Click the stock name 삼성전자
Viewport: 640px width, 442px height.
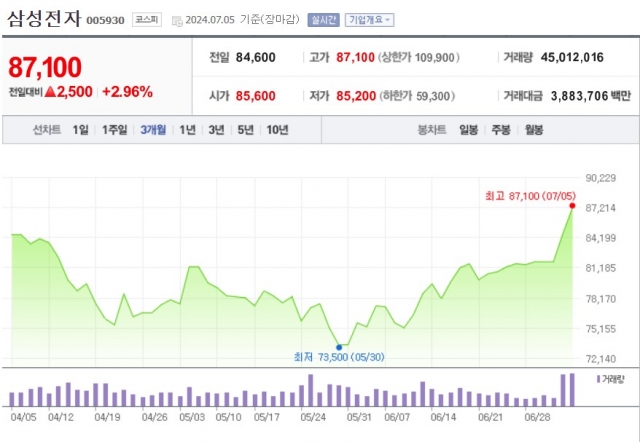point(44,19)
